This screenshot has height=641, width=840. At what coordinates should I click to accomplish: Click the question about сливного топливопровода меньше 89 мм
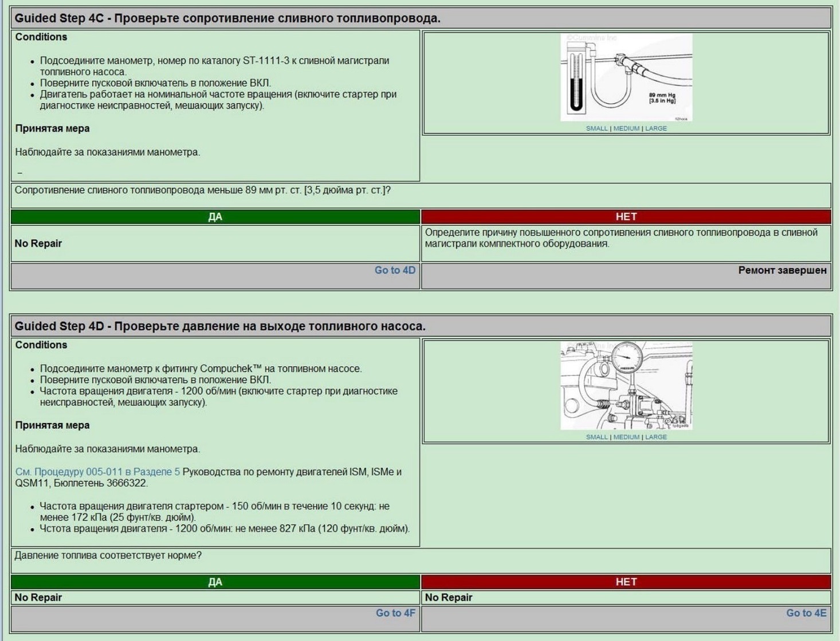202,190
